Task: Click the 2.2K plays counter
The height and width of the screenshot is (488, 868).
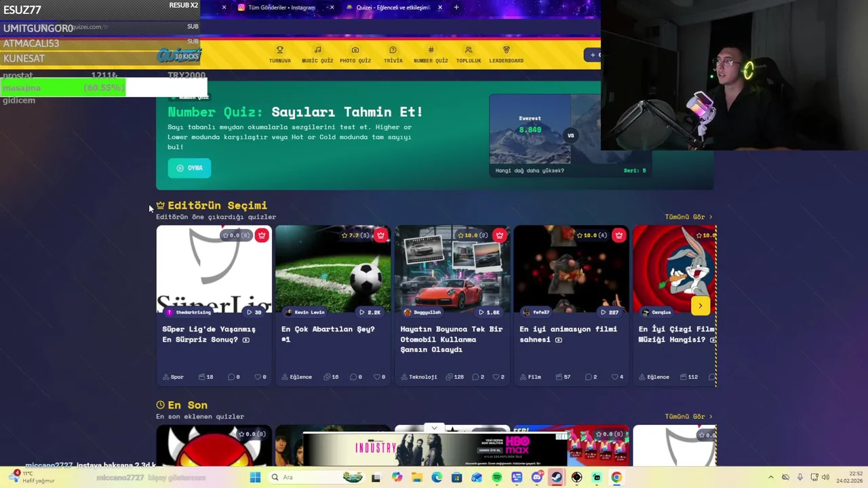Action: (x=370, y=312)
